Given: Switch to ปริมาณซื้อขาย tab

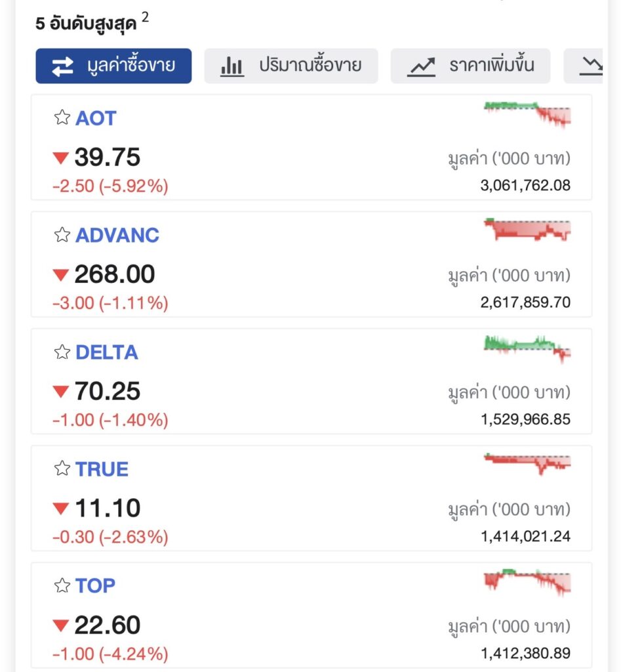Looking at the screenshot, I should 291,66.
